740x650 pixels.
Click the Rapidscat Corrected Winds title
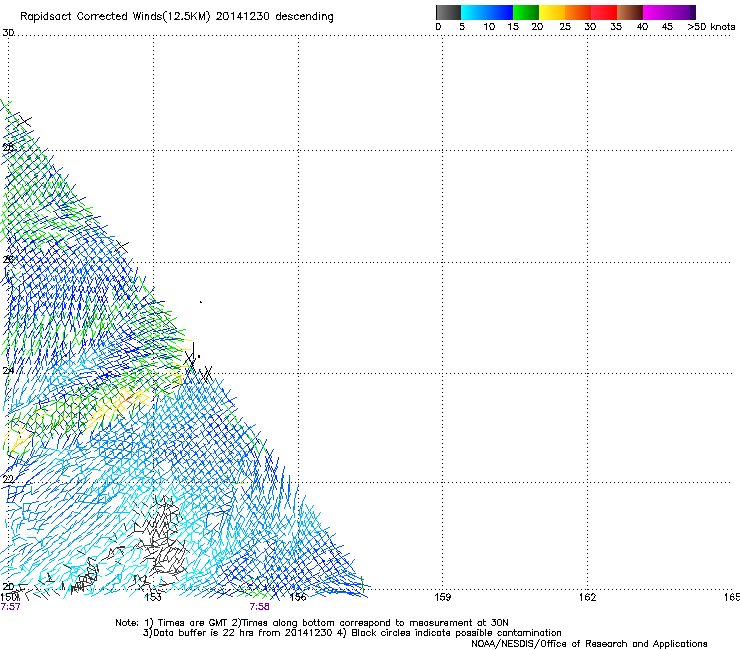[x=177, y=17]
